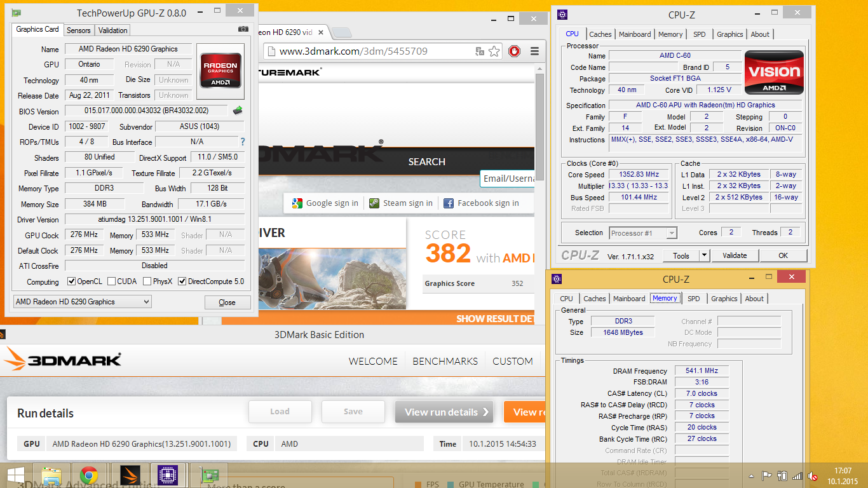Click the score value 382
The height and width of the screenshot is (488, 868).
tap(448, 254)
